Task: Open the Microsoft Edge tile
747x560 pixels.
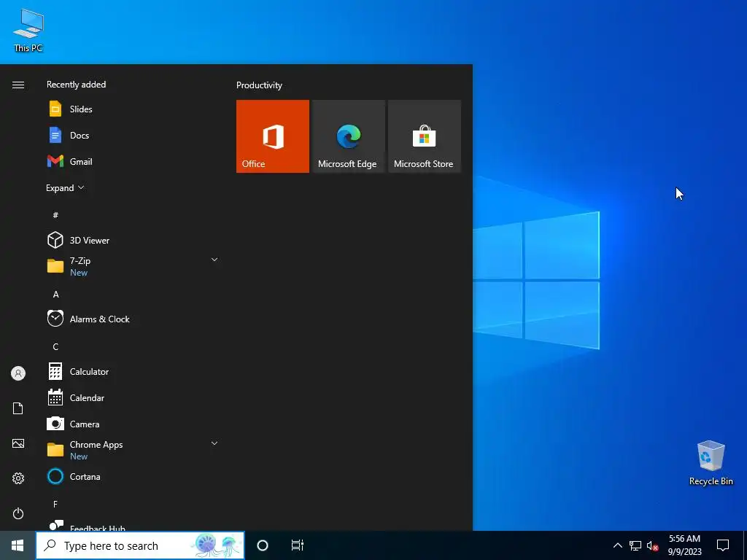Action: click(348, 136)
